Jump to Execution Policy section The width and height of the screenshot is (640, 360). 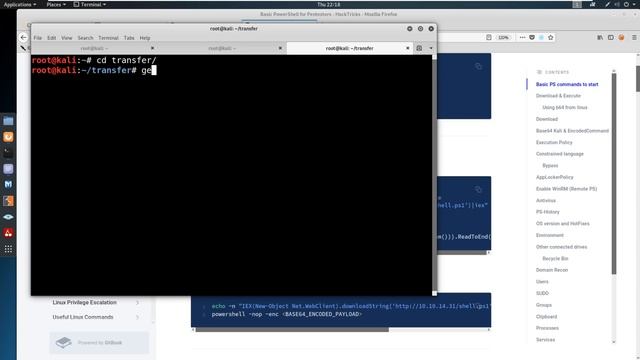(x=554, y=142)
